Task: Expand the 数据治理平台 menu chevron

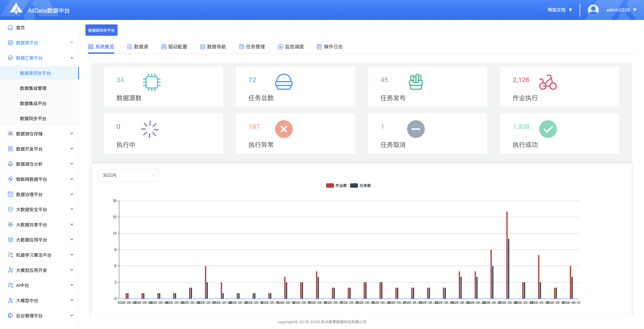Action: click(x=72, y=194)
